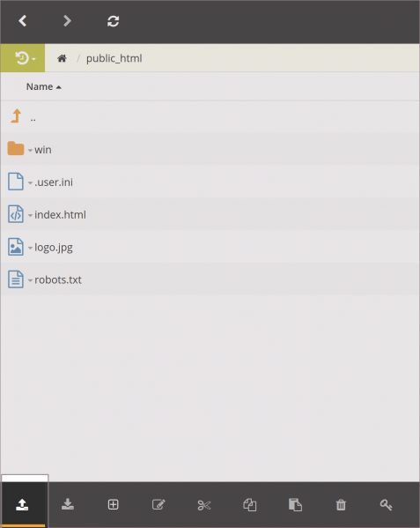The width and height of the screenshot is (420, 528).
Task: Click the new file plus icon
Action: [x=113, y=504]
